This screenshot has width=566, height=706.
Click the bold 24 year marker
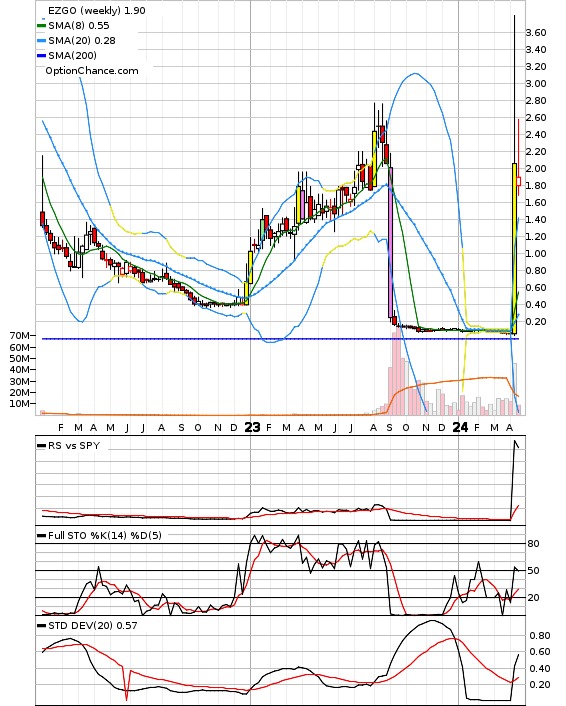460,427
